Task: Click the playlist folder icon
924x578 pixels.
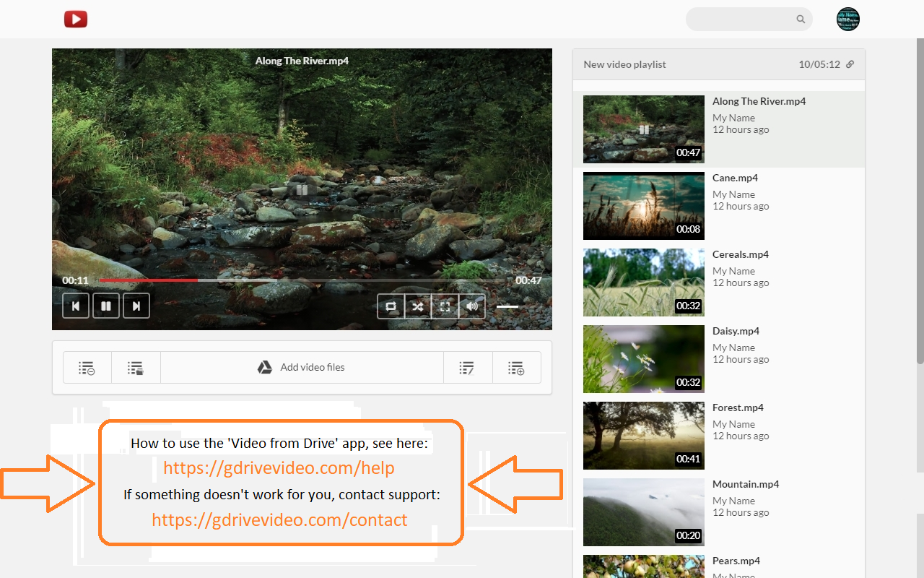Action: coord(136,368)
